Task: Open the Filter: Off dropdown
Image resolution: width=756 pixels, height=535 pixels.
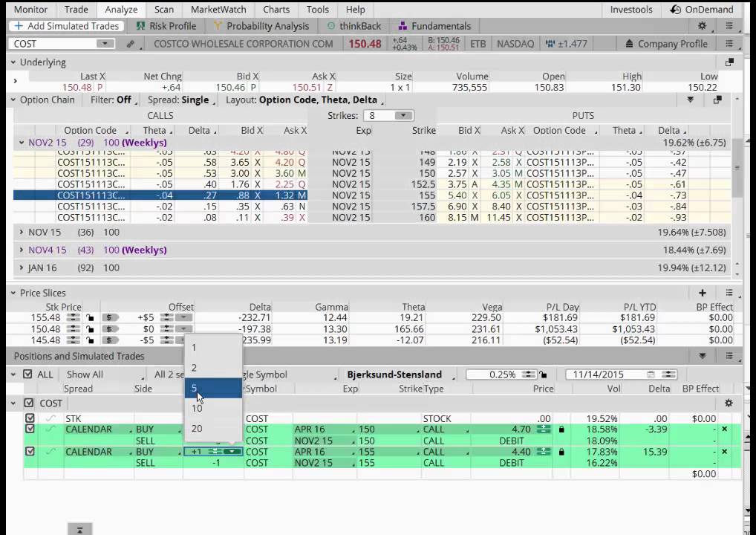Action: (x=114, y=100)
